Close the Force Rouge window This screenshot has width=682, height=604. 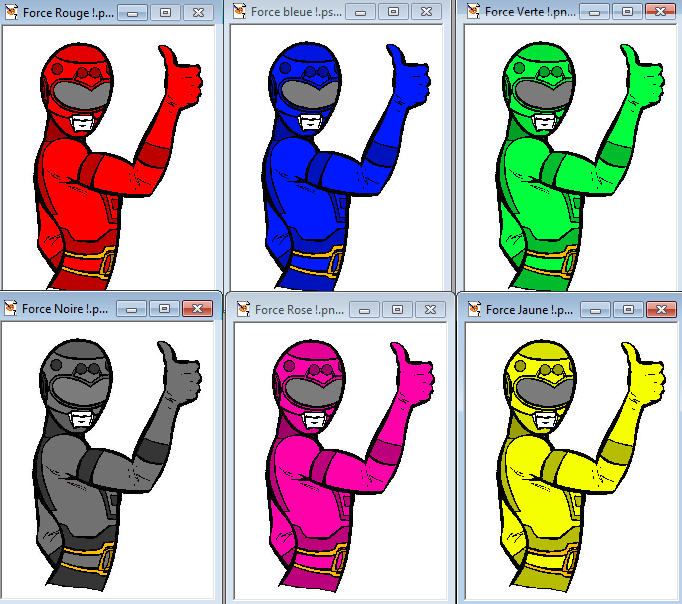[198, 13]
